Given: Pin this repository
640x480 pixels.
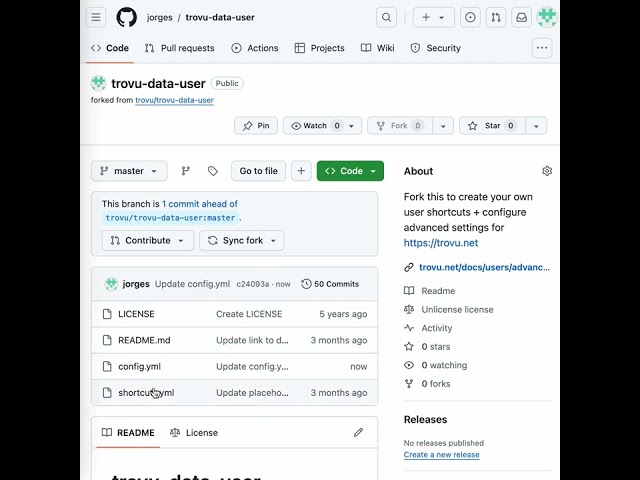Looking at the screenshot, I should click(256, 126).
